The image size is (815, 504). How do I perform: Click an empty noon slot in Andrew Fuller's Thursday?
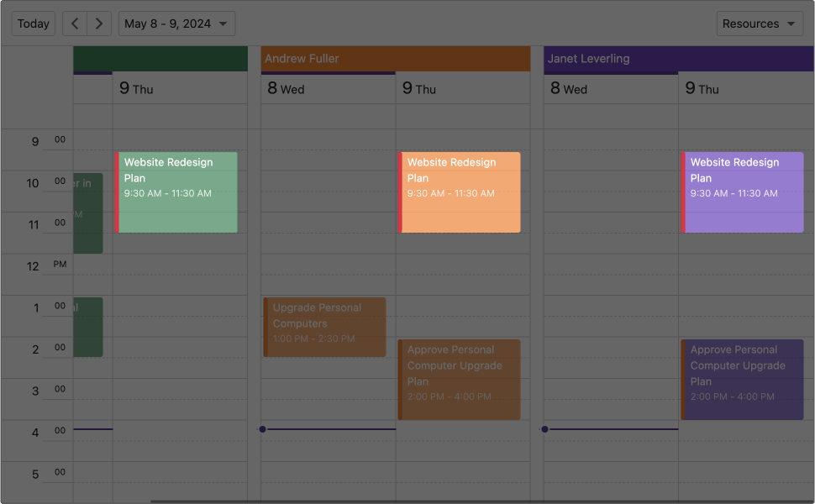click(x=463, y=273)
